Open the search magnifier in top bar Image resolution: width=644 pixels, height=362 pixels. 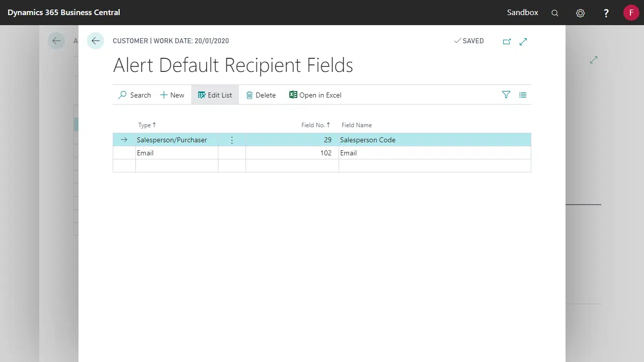pos(555,13)
